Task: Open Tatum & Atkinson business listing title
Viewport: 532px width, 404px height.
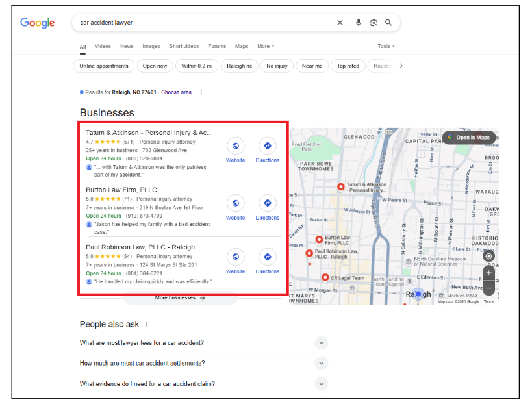Action: coord(149,133)
